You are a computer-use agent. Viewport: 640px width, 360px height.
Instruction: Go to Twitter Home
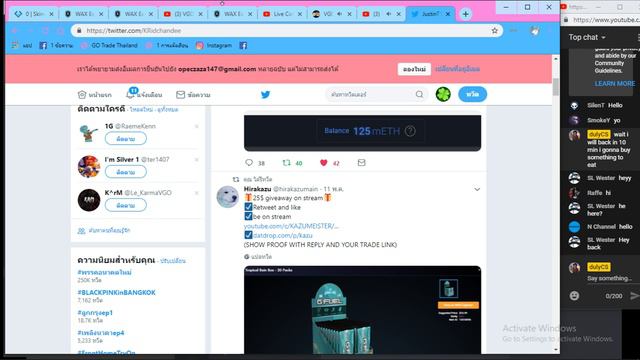tap(95, 95)
